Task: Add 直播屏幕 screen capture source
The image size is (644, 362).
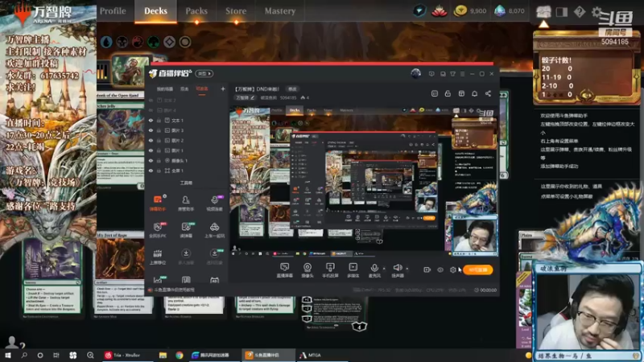Action: click(285, 270)
